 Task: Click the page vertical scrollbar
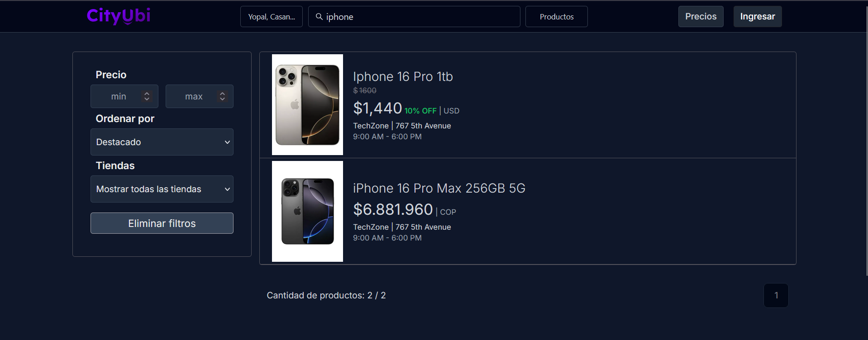pos(867,136)
